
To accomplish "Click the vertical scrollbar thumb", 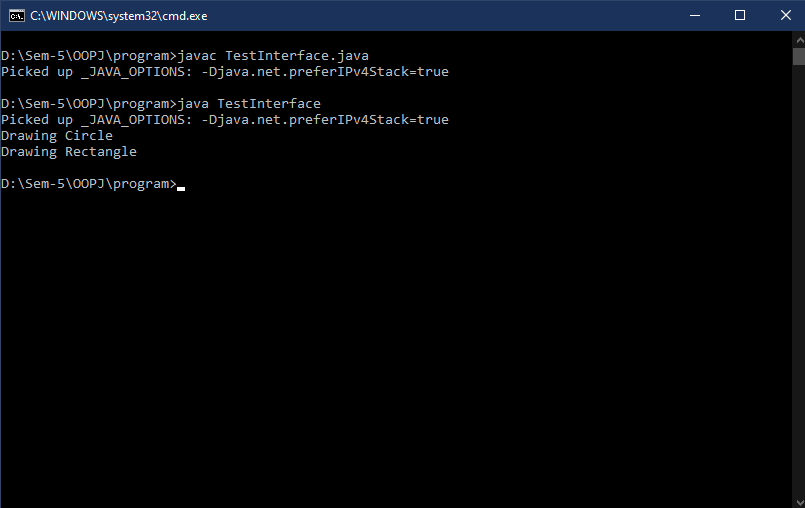I will (799, 57).
